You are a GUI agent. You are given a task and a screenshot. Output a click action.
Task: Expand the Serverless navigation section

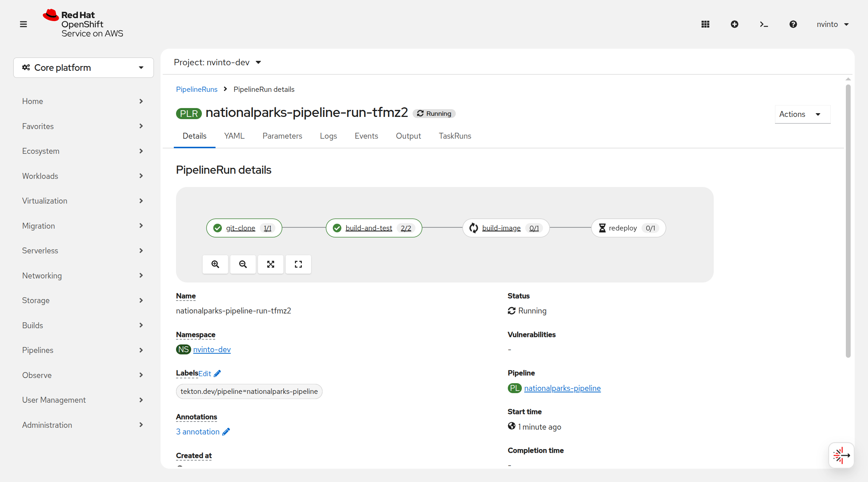83,250
